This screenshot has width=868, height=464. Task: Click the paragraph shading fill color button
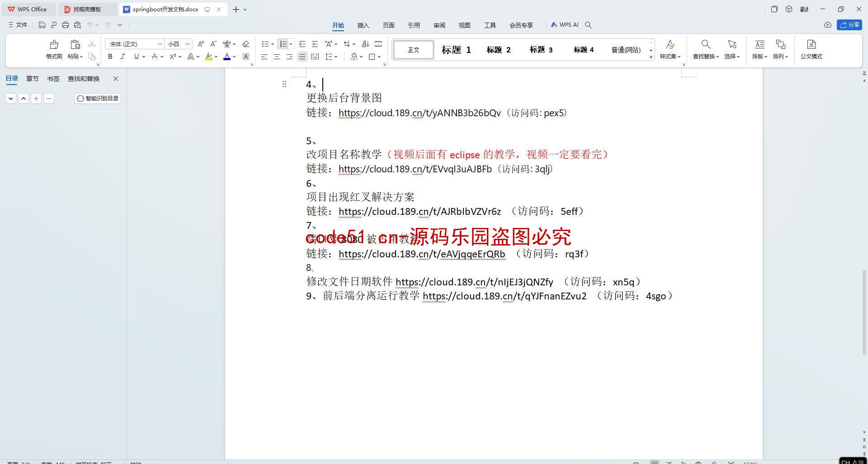(354, 57)
